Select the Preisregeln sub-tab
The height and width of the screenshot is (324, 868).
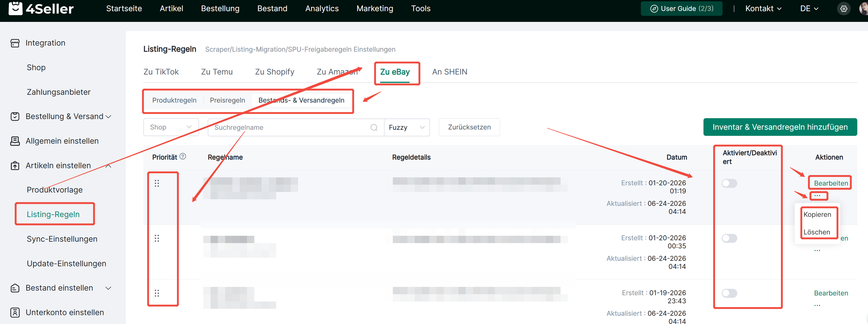(228, 100)
